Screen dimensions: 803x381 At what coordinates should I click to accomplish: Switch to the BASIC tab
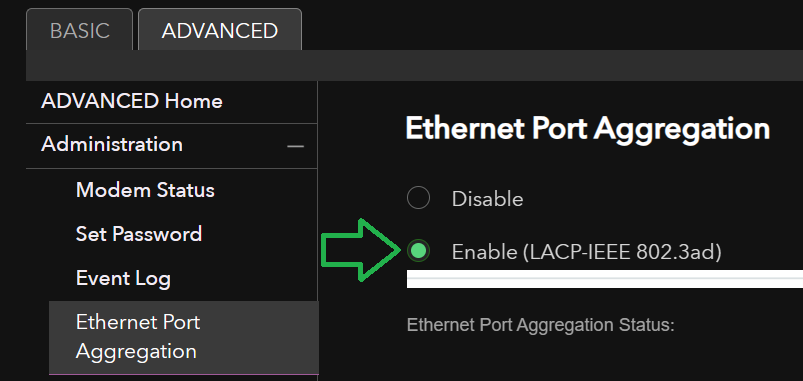79,31
